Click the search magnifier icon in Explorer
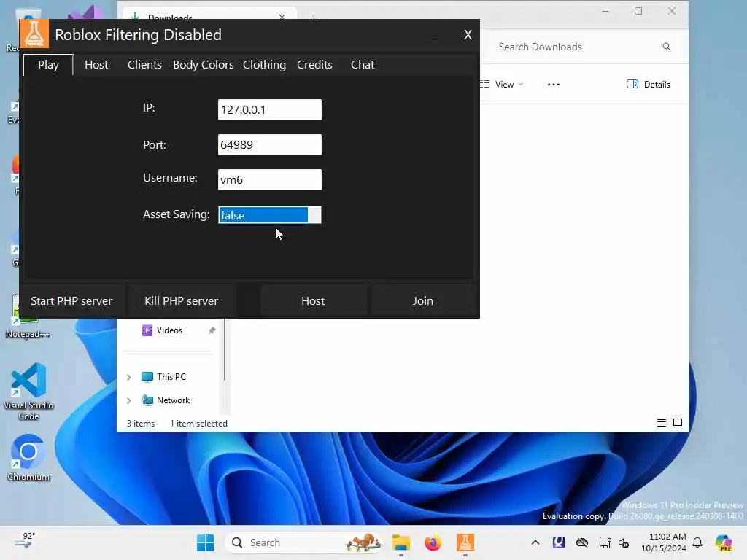 tap(667, 47)
